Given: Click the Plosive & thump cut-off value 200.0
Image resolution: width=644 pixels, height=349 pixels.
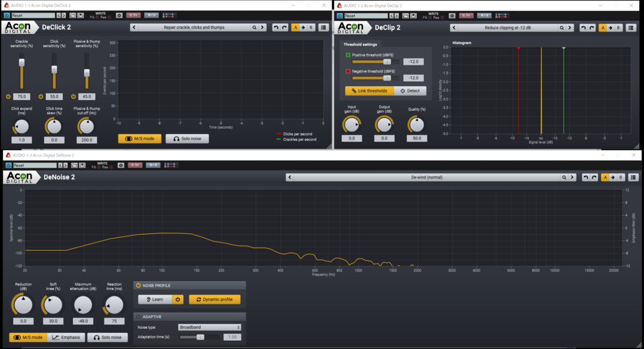Looking at the screenshot, I should point(87,140).
